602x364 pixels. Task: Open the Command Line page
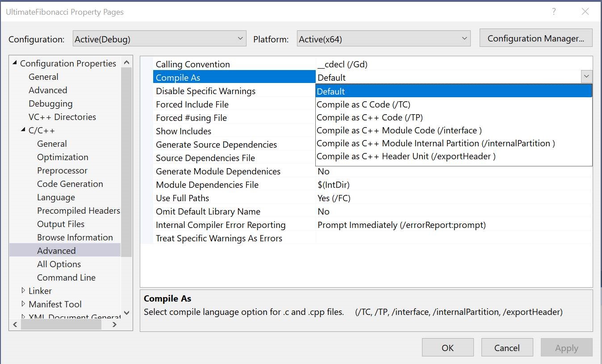pos(66,277)
